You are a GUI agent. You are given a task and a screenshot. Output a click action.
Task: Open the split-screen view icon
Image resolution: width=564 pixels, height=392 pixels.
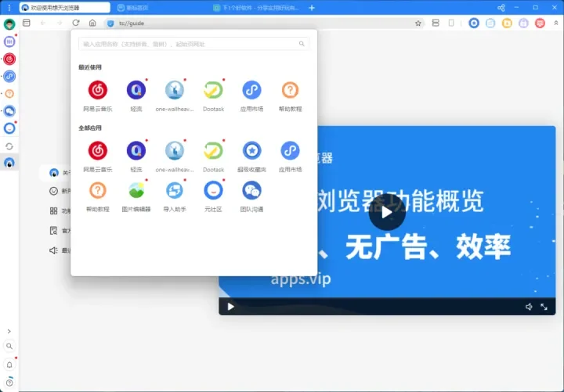436,23
